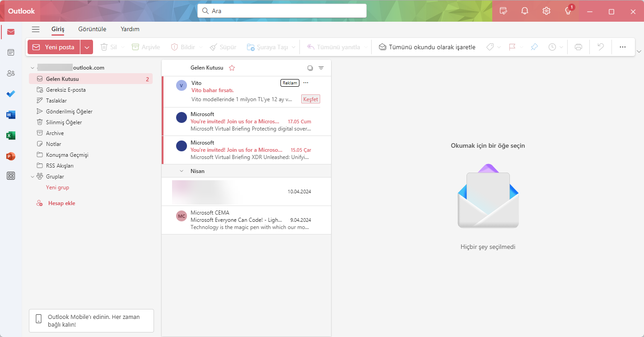This screenshot has height=337, width=644.
Task: Open the dropdown arrow next to Şuraya Taşı
Action: click(294, 47)
